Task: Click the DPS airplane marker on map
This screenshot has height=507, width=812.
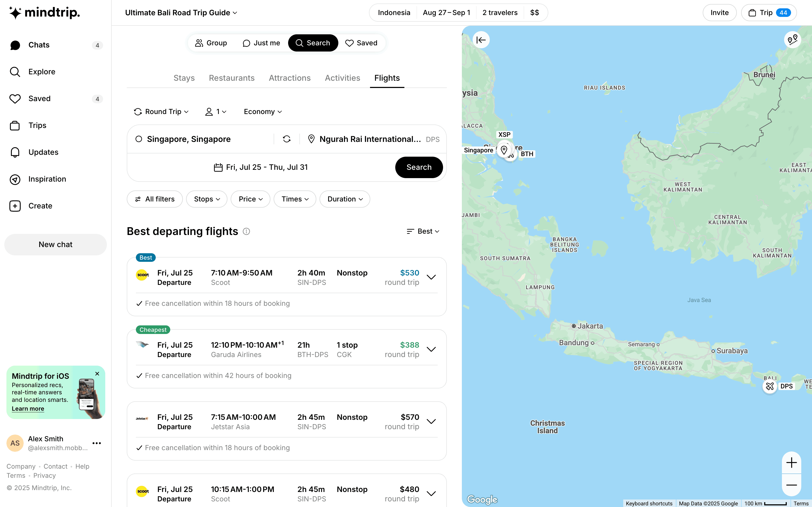Action: coord(770,386)
